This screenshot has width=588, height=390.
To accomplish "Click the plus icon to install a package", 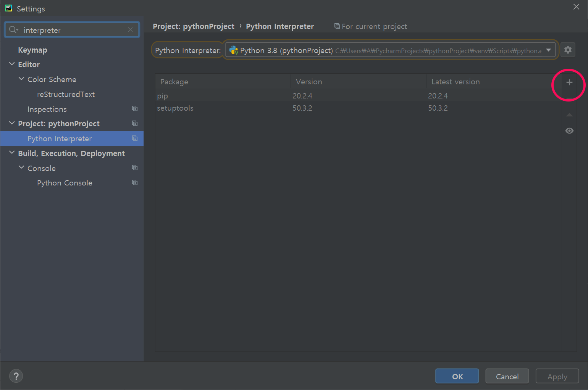I will point(569,82).
